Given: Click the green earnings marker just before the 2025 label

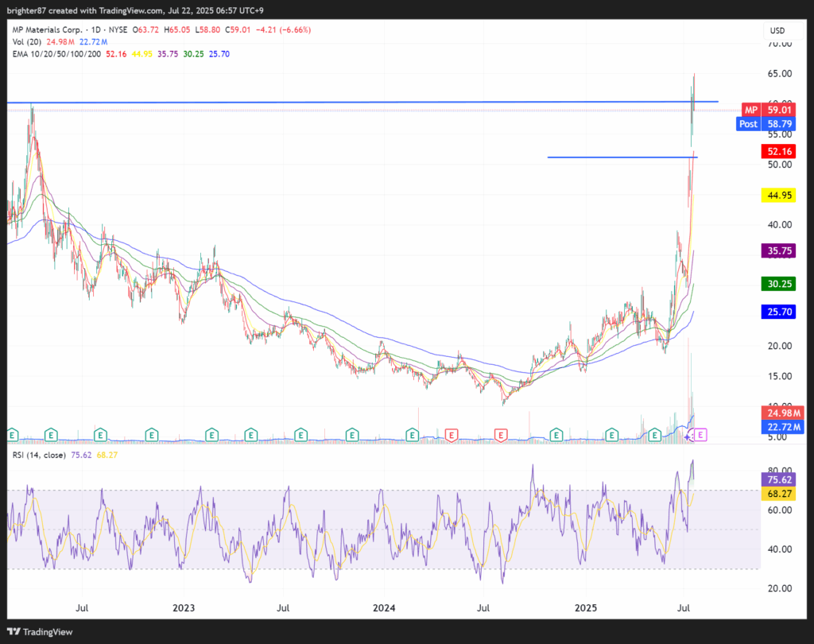Looking at the screenshot, I should pos(556,435).
